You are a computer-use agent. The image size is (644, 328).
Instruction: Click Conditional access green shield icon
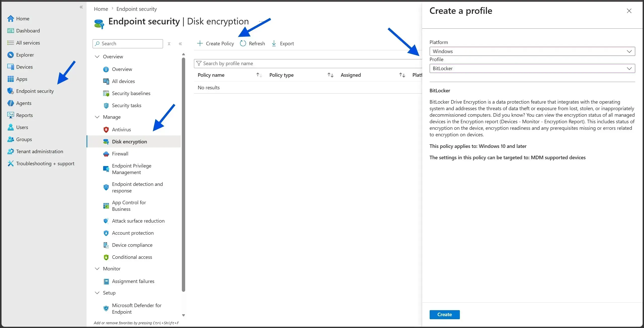106,257
